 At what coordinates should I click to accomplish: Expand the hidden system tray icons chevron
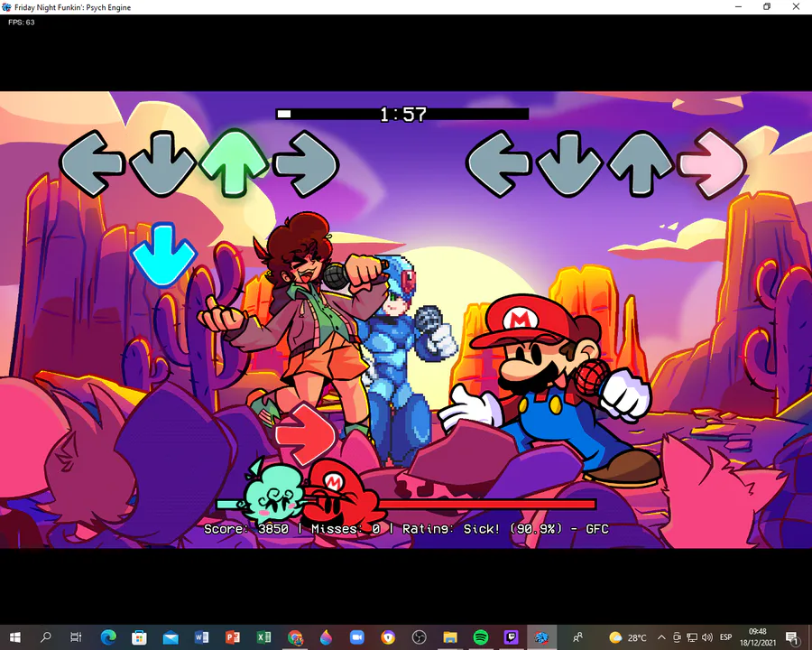pos(661,637)
